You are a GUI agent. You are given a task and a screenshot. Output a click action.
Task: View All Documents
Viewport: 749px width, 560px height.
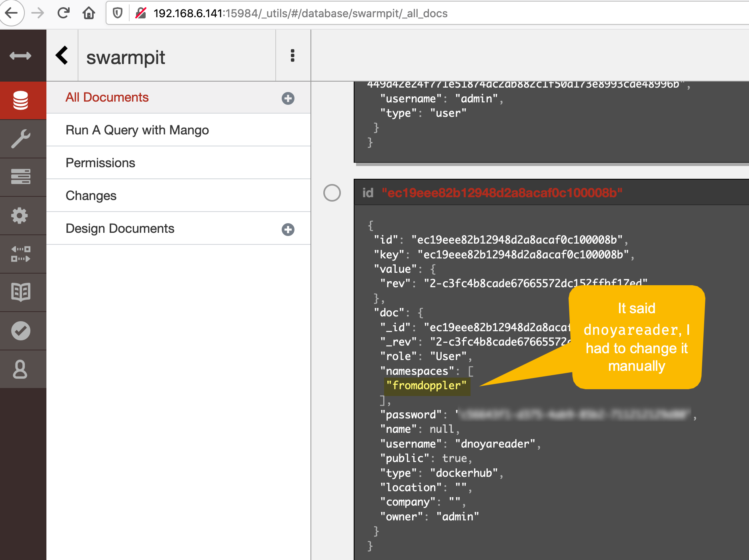click(x=107, y=97)
